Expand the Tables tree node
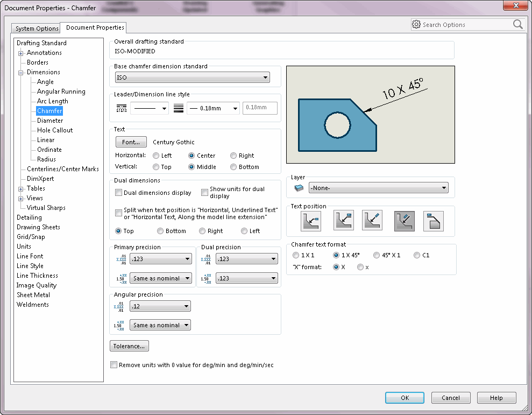The height and width of the screenshot is (415, 532). pos(20,189)
